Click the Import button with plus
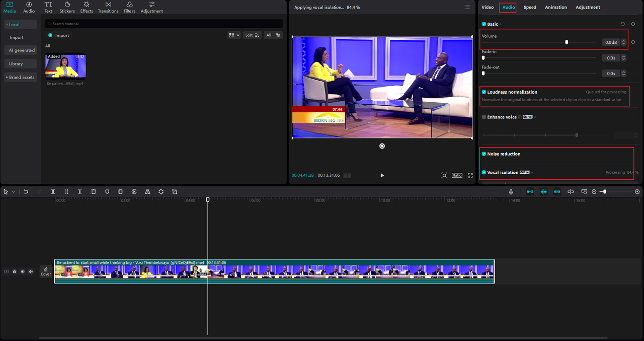644x341 pixels. pos(59,35)
